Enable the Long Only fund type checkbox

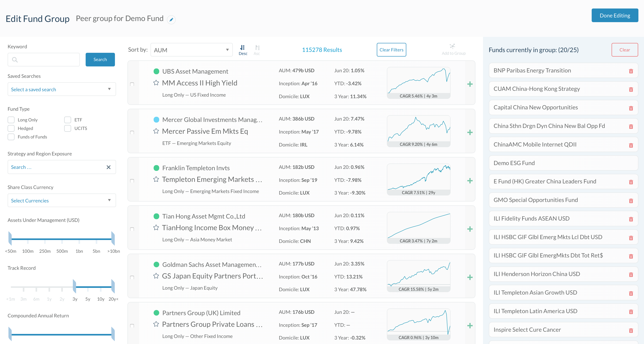point(11,120)
